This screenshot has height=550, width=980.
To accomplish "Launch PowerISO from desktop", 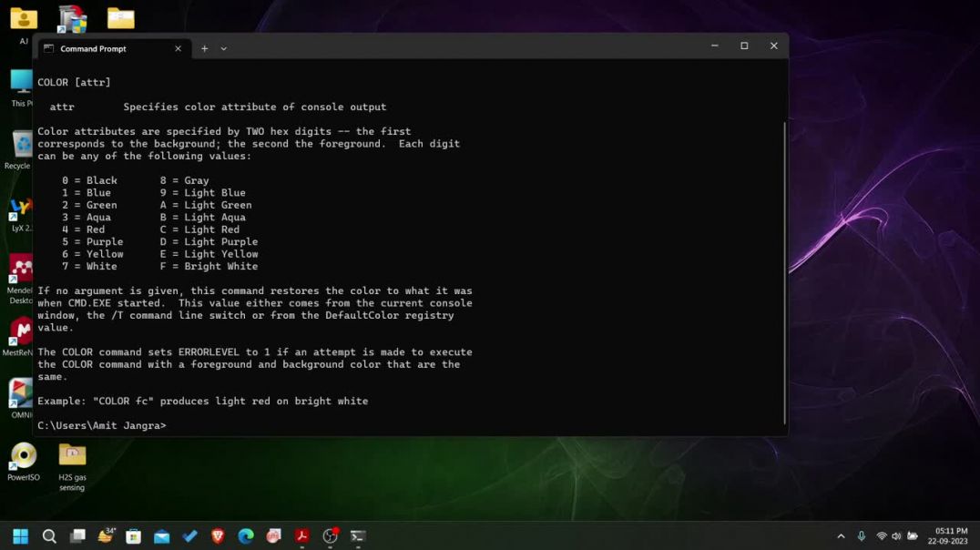I will pyautogui.click(x=24, y=462).
